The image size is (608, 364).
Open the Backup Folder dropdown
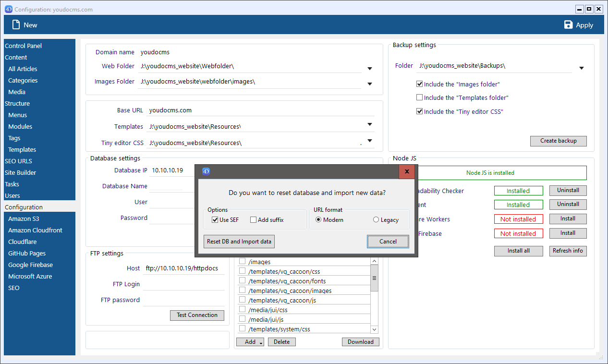pos(581,68)
